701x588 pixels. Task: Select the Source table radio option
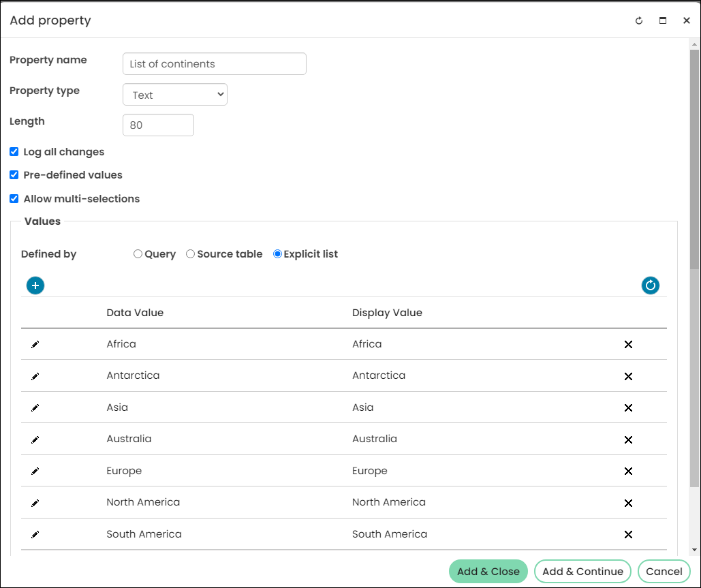pyautogui.click(x=191, y=254)
